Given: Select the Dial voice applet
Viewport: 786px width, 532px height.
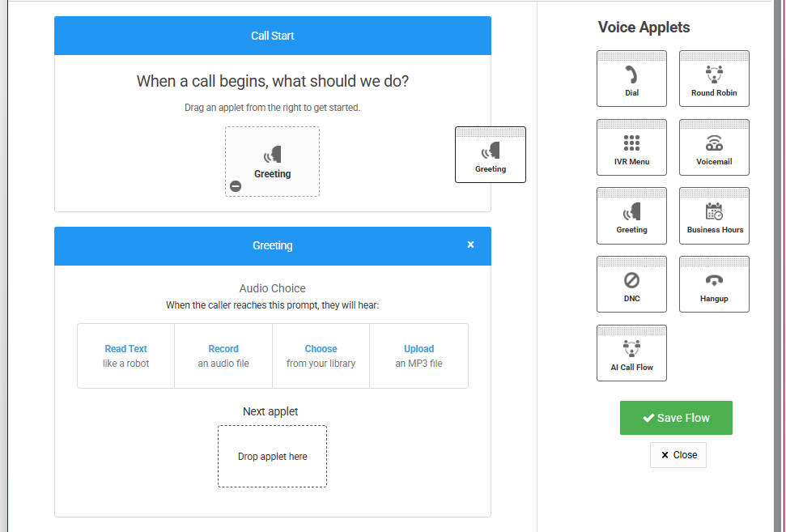Looking at the screenshot, I should [631, 79].
